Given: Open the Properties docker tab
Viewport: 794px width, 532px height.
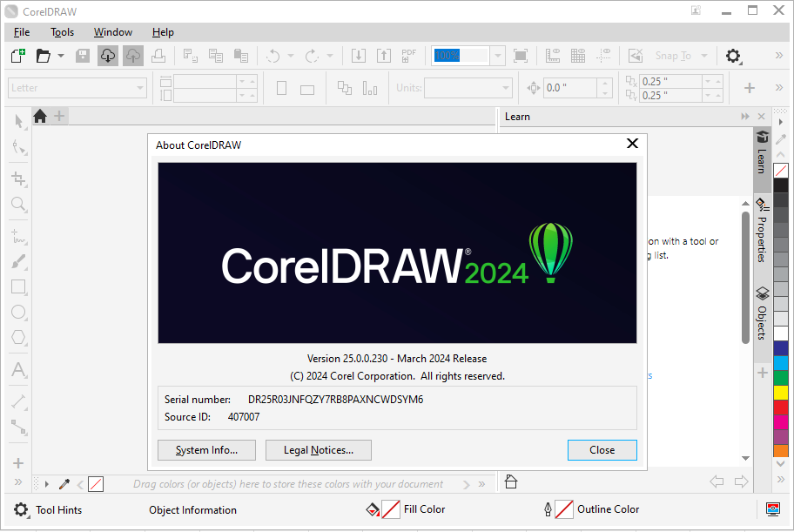Looking at the screenshot, I should (x=762, y=230).
